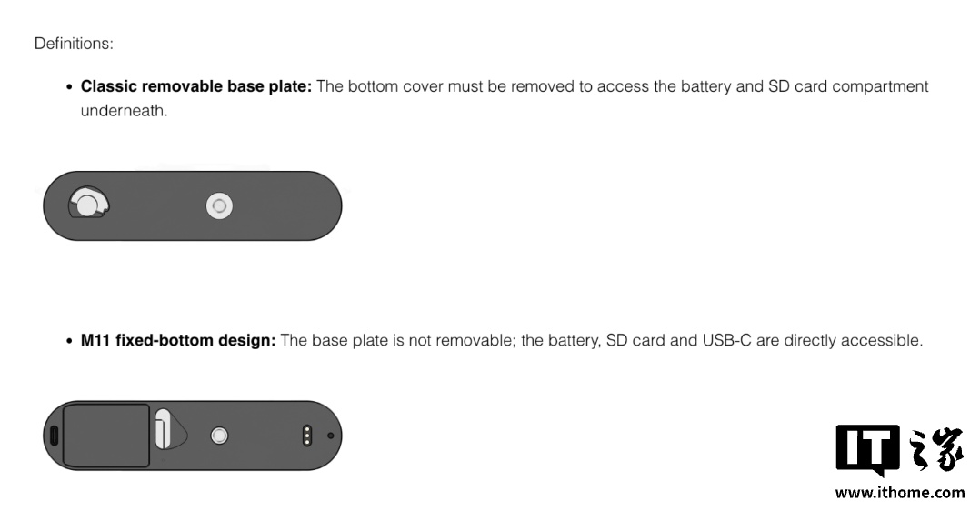Viewport: 980px width, 511px height.
Task: Click the white battery release lever on M11
Action: coord(164,429)
